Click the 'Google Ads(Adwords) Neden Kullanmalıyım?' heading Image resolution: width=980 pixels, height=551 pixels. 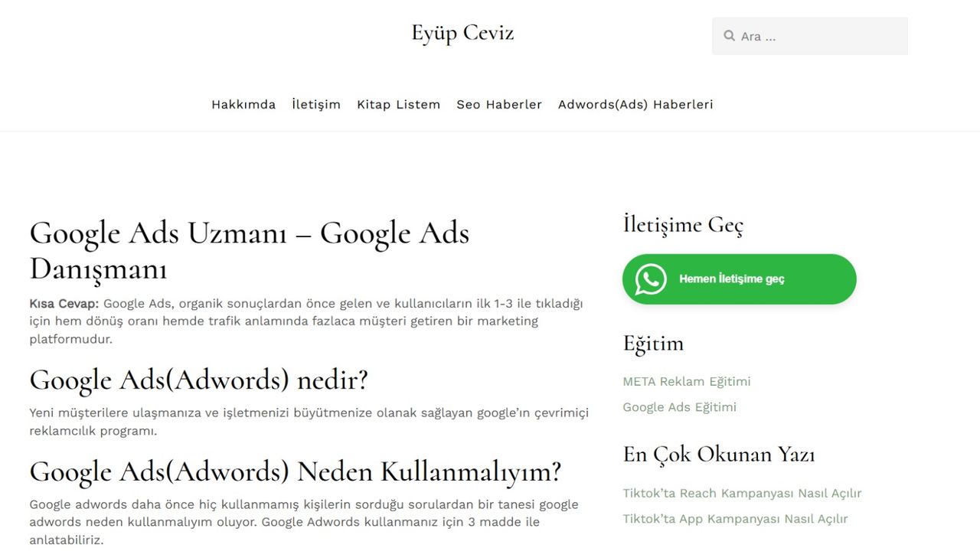tap(296, 471)
